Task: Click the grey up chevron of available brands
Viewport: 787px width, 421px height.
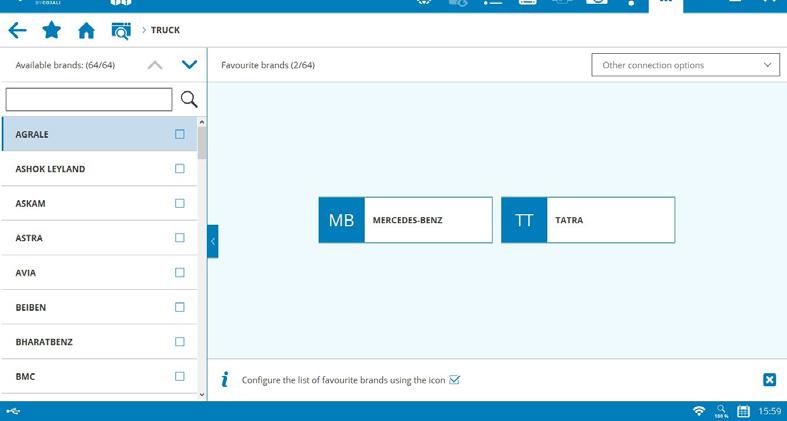Action: [155, 65]
